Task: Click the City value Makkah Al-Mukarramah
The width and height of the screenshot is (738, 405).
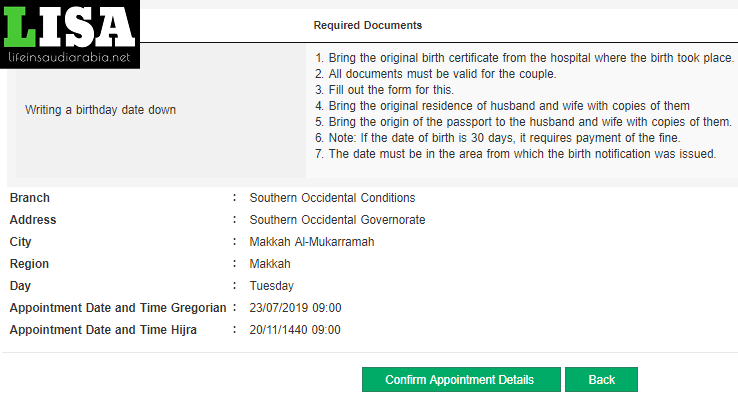Action: [312, 242]
